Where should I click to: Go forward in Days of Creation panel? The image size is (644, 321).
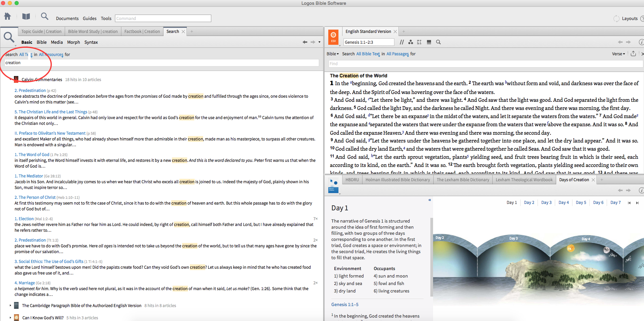[x=628, y=190]
